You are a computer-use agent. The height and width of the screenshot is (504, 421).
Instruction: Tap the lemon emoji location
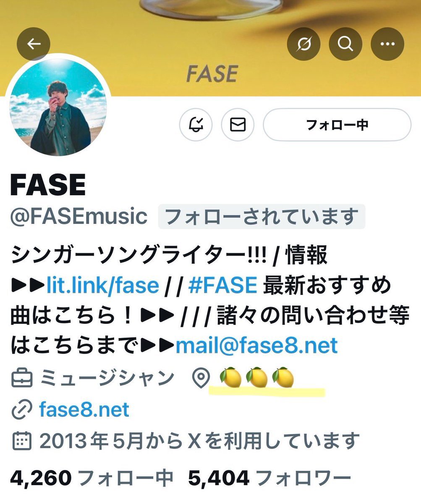(x=256, y=378)
